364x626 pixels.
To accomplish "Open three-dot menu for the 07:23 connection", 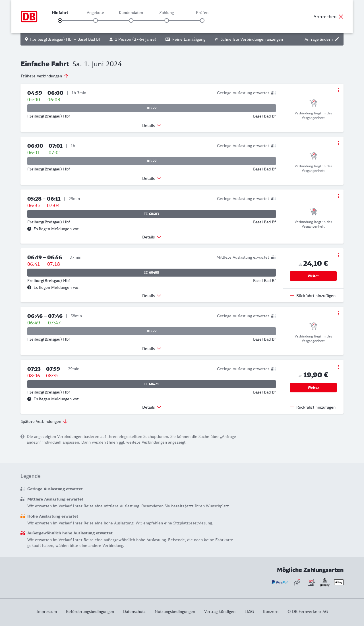I will point(338,367).
